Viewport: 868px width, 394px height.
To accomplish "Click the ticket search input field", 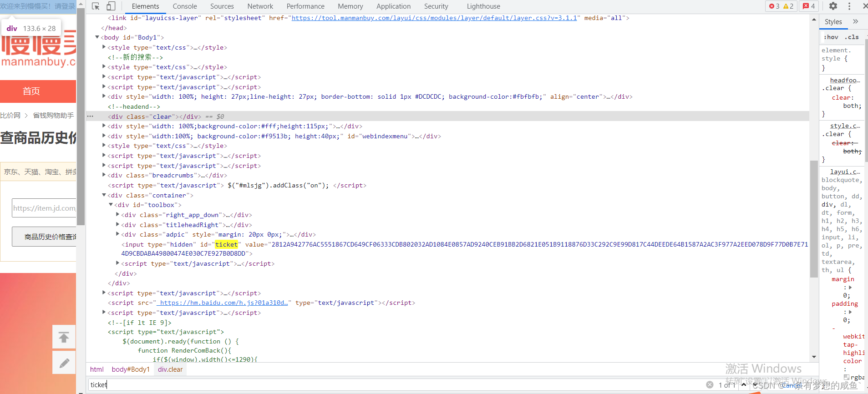I will [x=396, y=385].
